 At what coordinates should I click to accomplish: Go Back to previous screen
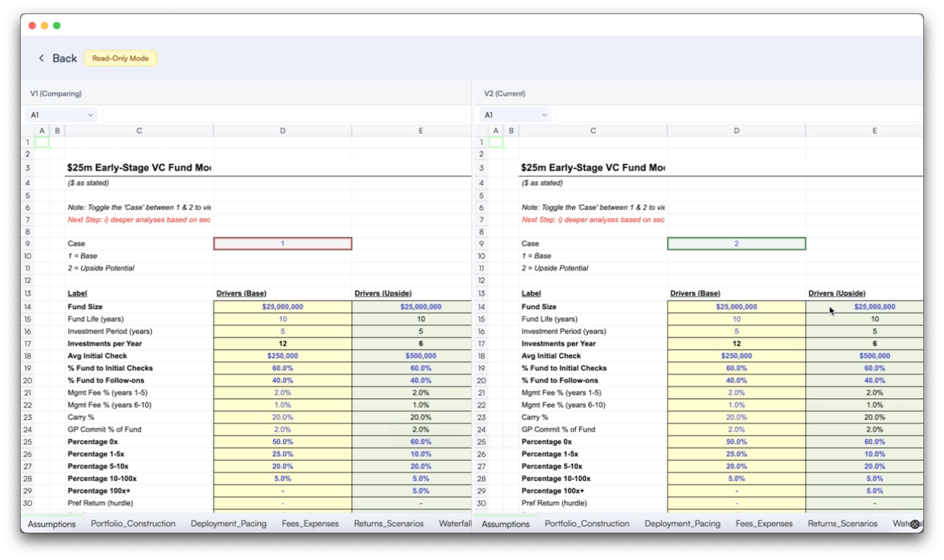[x=65, y=58]
